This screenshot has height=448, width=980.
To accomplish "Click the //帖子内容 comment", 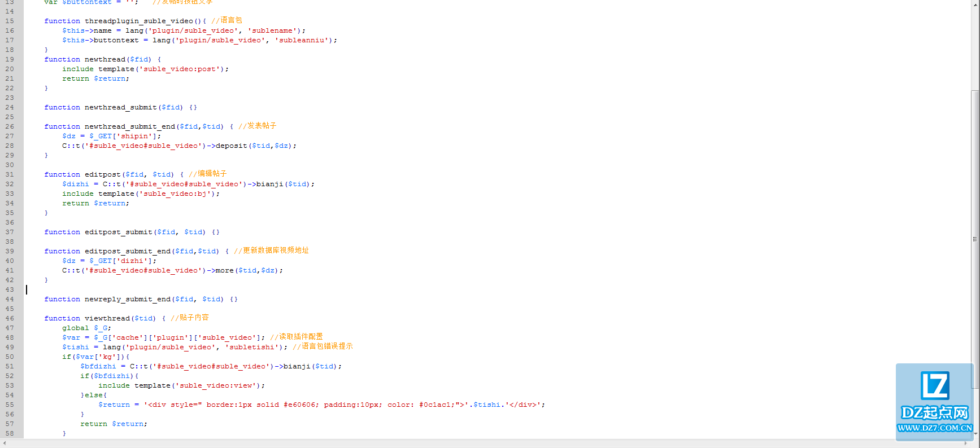I will coord(190,318).
